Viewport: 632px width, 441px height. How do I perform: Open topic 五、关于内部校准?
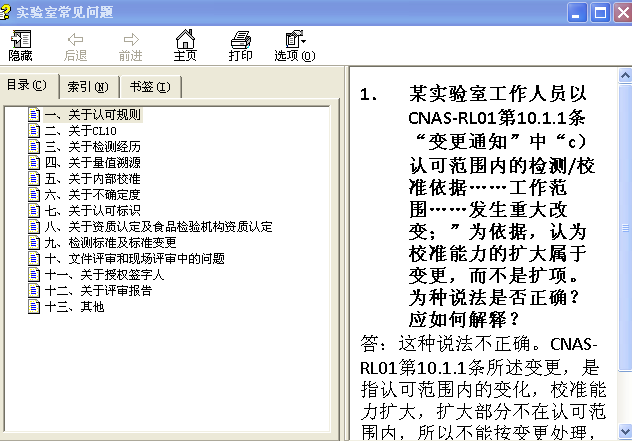tap(92, 179)
